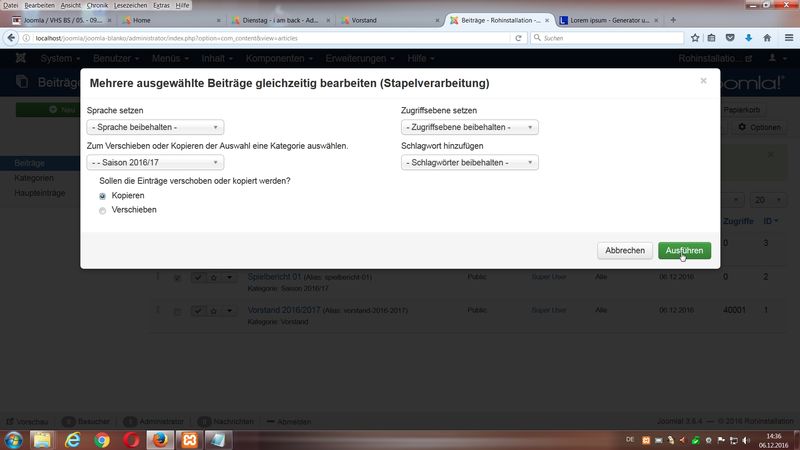Open the Firefox hamburger menu
The width and height of the screenshot is (800, 450).
tap(789, 38)
